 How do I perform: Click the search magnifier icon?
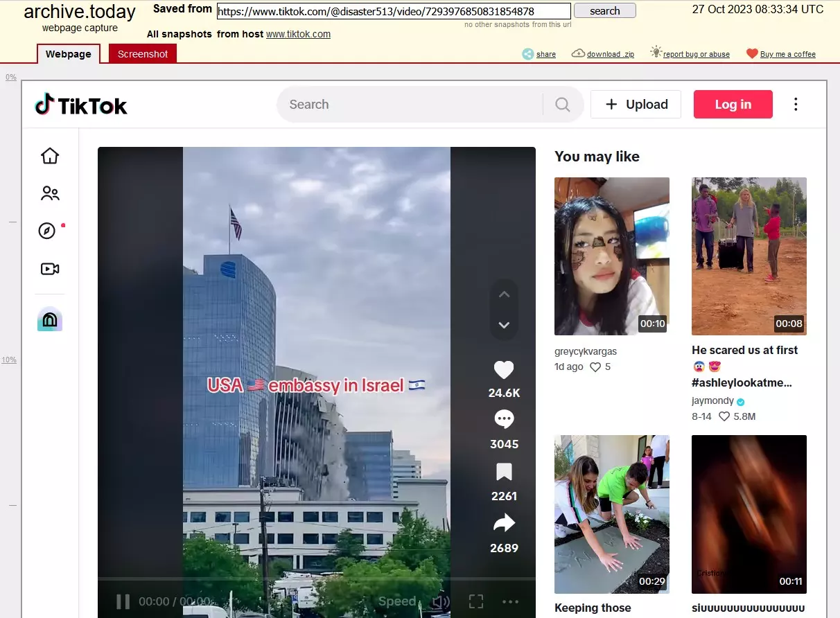coord(563,105)
